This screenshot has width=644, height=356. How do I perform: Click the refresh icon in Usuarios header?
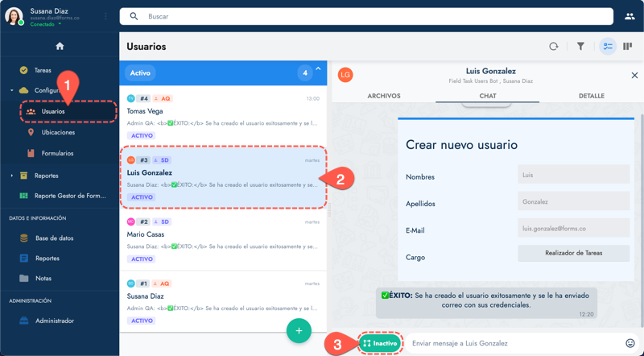point(554,47)
